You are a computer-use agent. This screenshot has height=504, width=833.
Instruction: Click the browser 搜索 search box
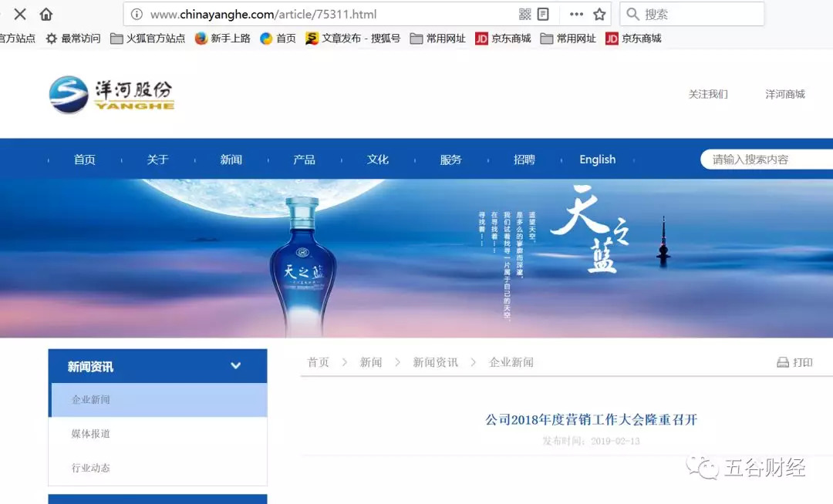692,14
